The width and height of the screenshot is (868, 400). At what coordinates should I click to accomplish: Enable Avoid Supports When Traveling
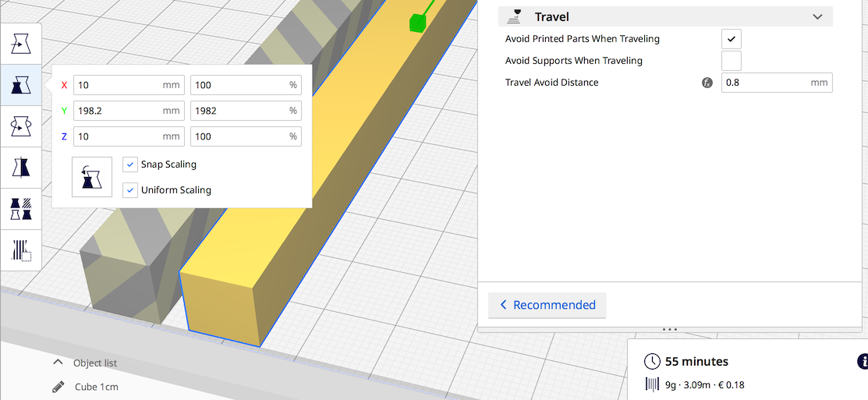732,61
